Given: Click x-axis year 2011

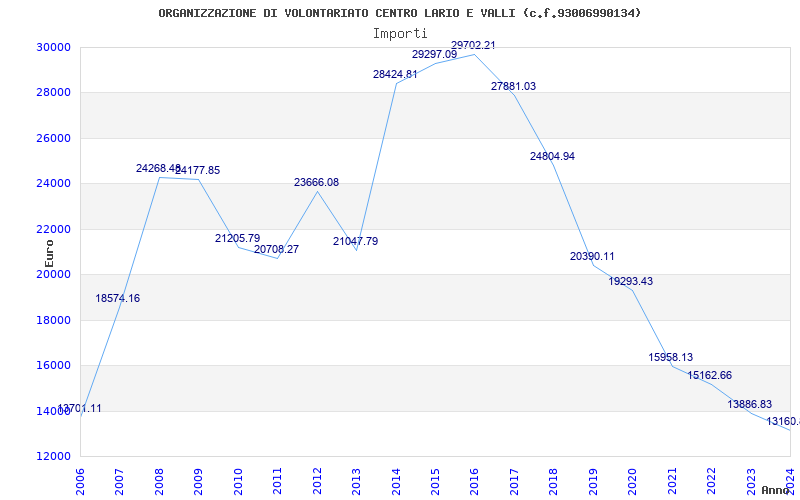Looking at the screenshot, I should [278, 481].
